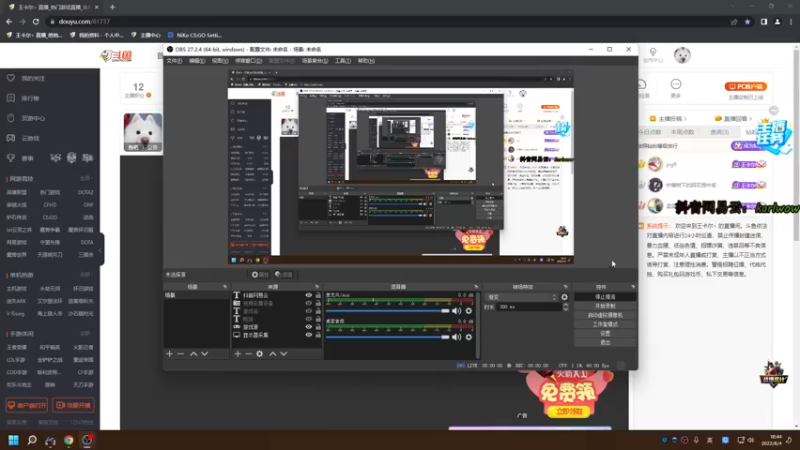The width and height of the screenshot is (800, 450).
Task: Open the 工具 menu in OBS
Action: [343, 61]
